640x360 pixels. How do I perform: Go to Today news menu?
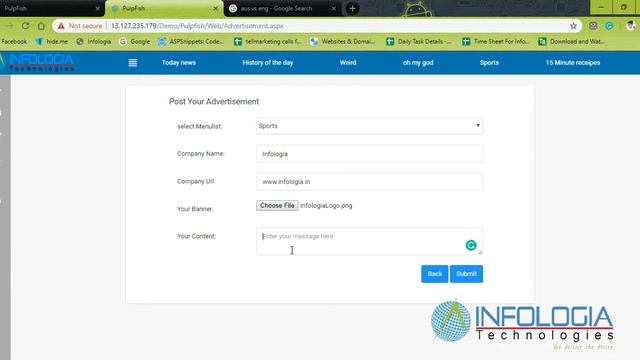coord(179,63)
